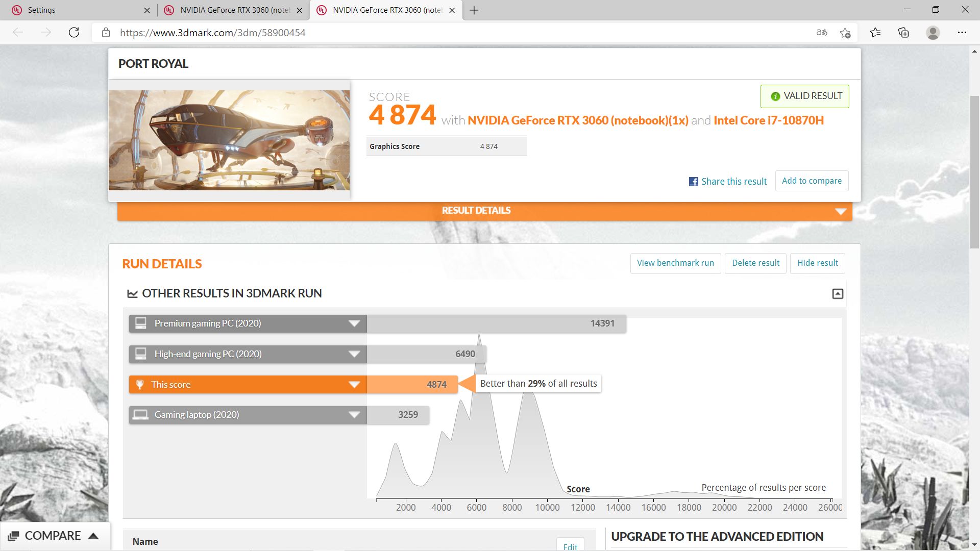
Task: Click Share this result Facebook link
Action: tap(728, 182)
